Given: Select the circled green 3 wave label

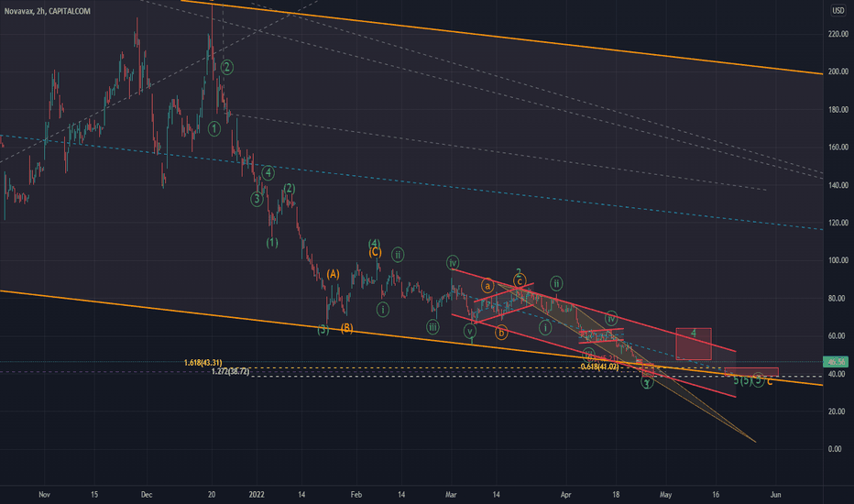Looking at the screenshot, I should coord(257,199).
